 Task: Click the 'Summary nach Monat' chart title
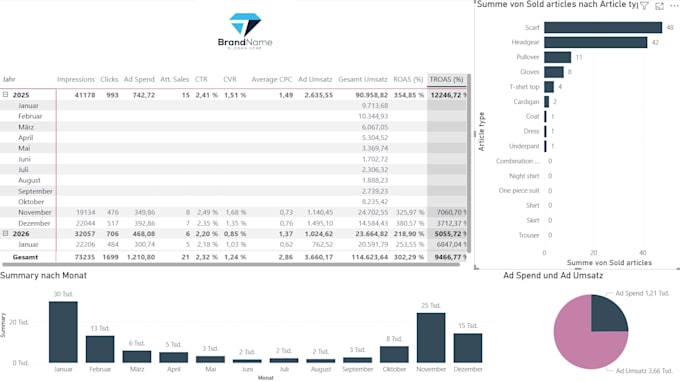[x=43, y=275]
